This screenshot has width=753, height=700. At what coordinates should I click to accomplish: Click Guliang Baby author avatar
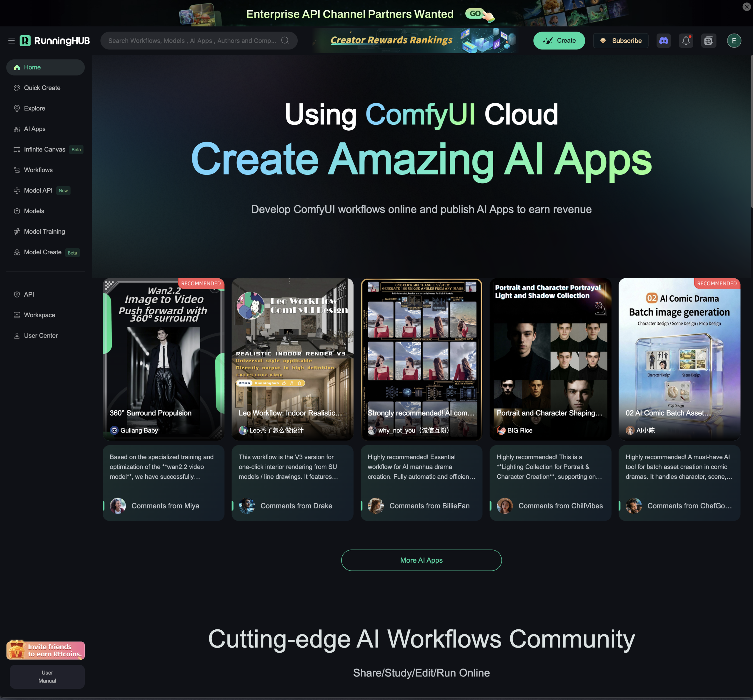(114, 430)
